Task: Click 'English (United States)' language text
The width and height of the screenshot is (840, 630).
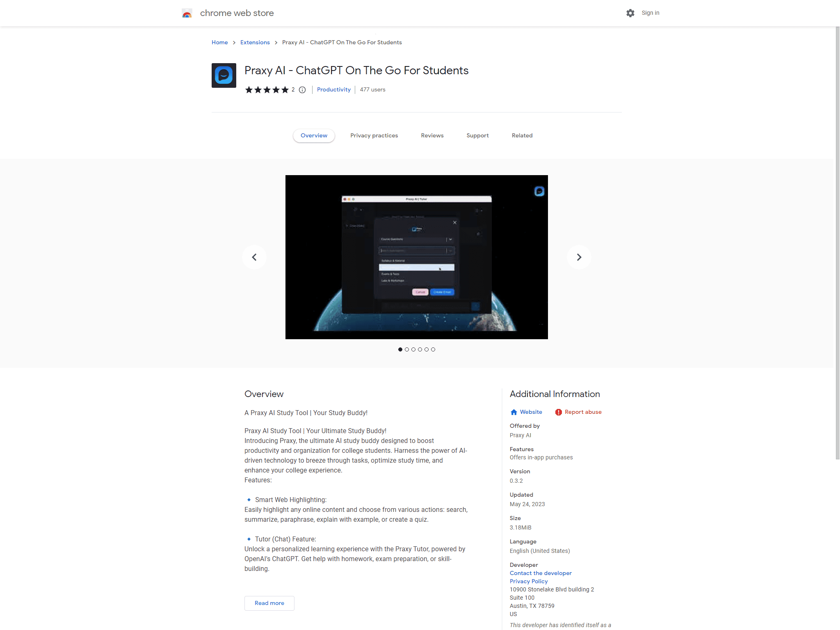Action: 540,551
